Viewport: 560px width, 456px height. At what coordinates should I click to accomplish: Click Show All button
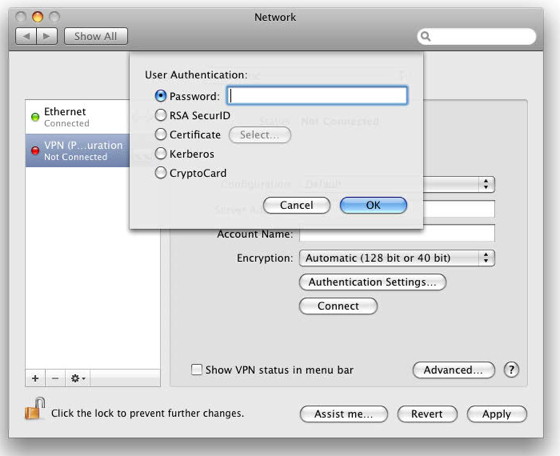point(96,36)
